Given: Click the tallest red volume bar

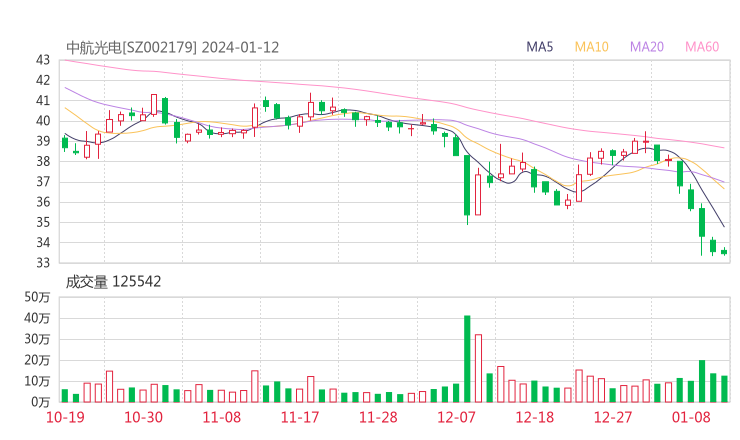Looking at the screenshot, I should [x=478, y=368].
